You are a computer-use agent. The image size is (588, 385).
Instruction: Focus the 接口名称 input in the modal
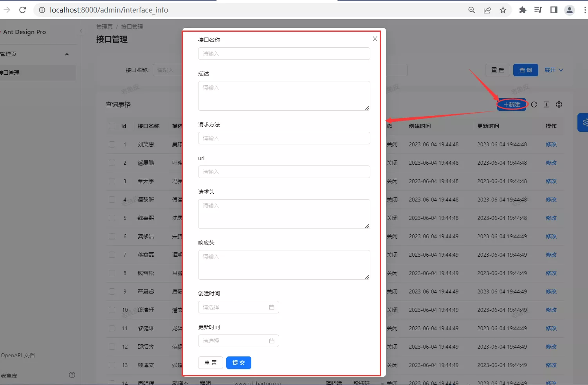coord(284,54)
